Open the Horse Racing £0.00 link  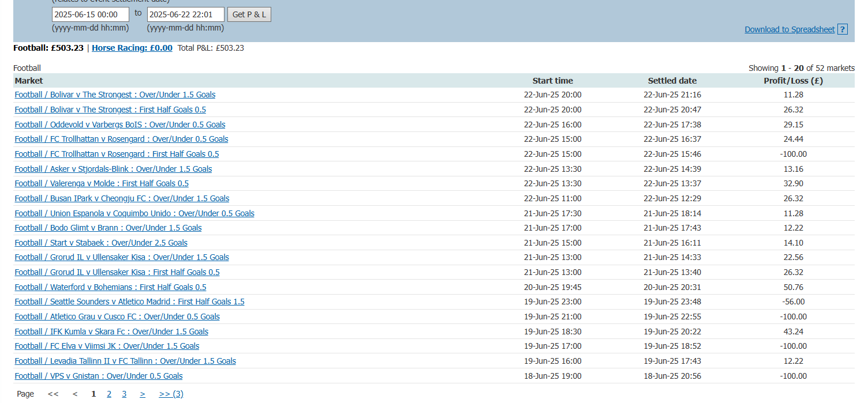coord(132,48)
